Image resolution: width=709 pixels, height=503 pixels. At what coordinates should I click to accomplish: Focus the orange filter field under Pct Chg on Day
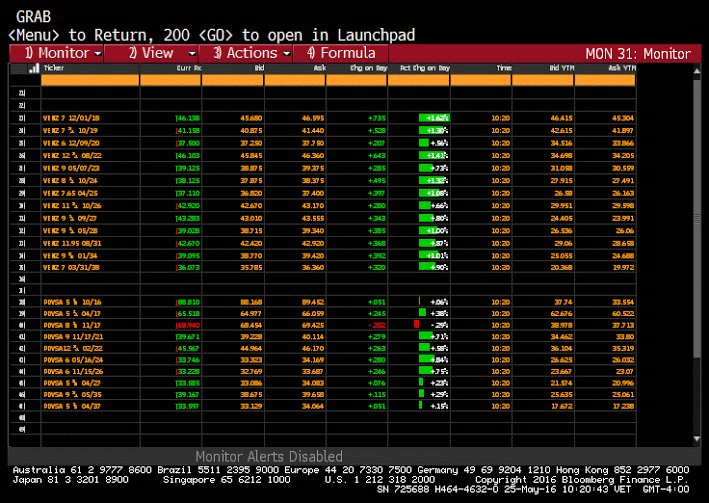419,80
